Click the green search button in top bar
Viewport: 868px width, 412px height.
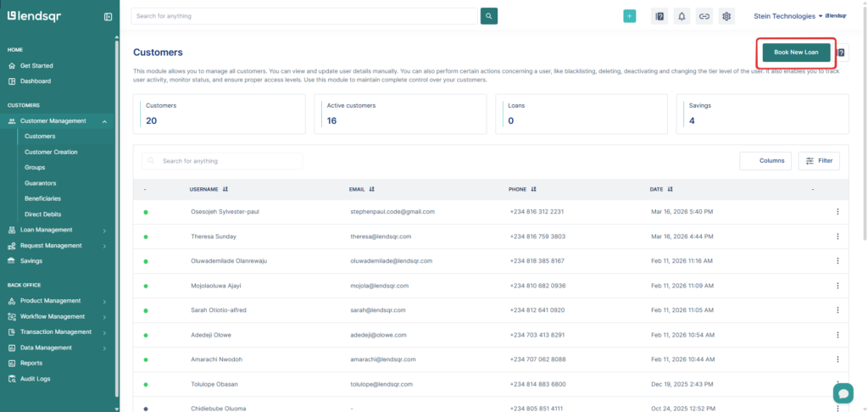(489, 16)
